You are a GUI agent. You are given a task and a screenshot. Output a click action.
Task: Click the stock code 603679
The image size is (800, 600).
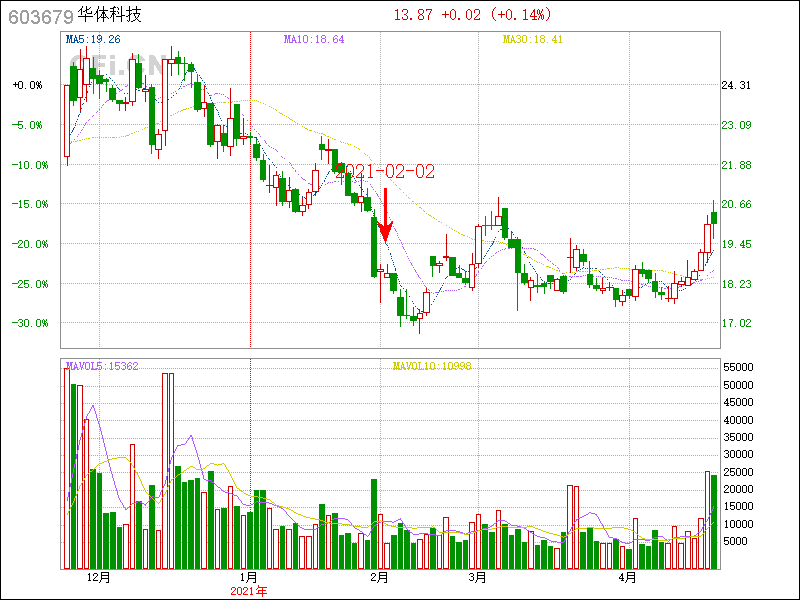pos(40,17)
